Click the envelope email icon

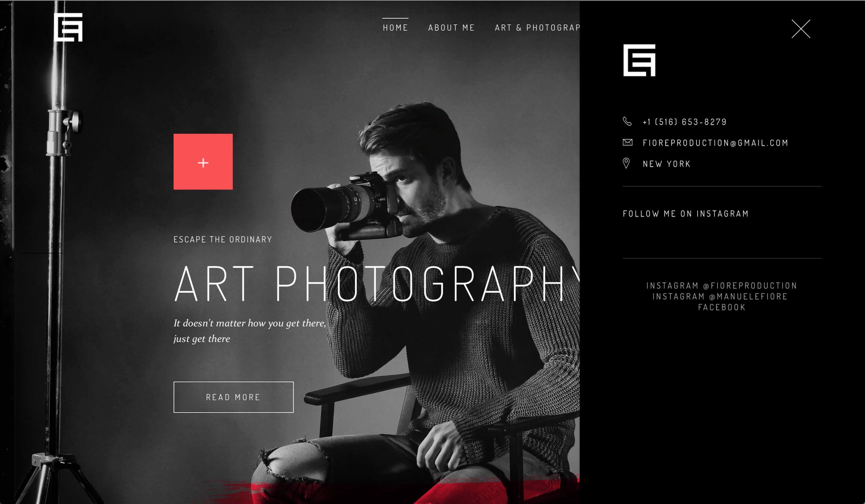(x=627, y=142)
